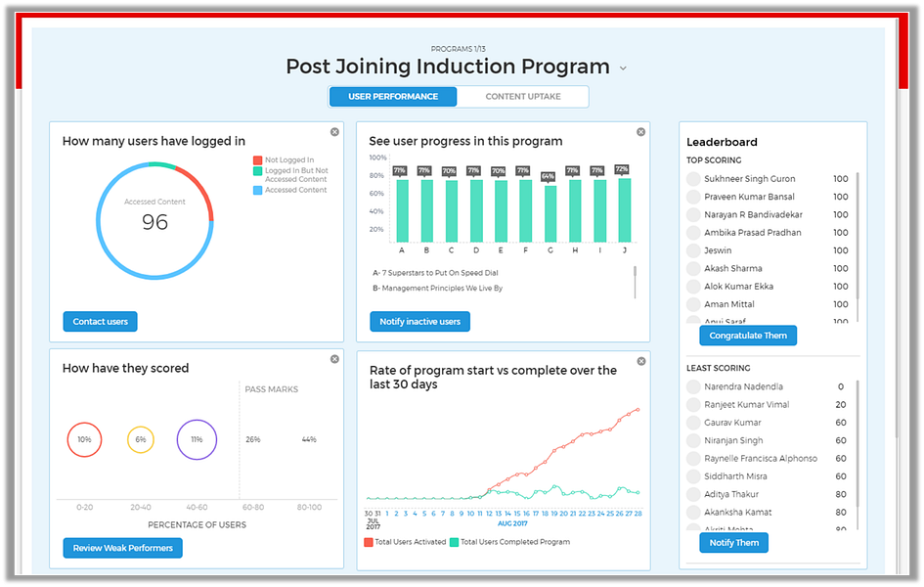Click Ranjeet Kumar Vimal's avatar
This screenshot has height=587, width=924.
pyautogui.click(x=693, y=405)
